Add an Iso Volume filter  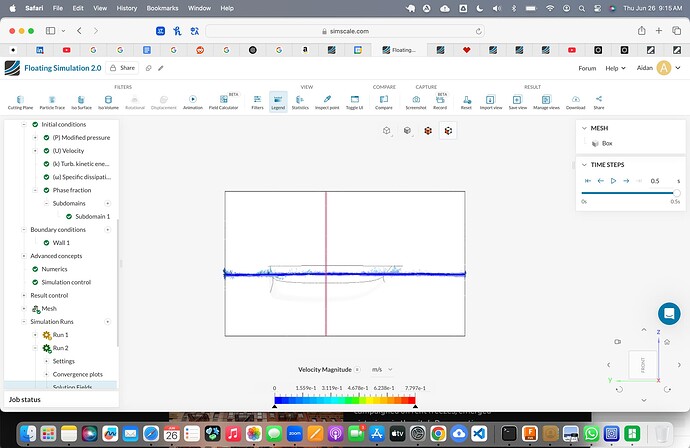click(x=108, y=103)
